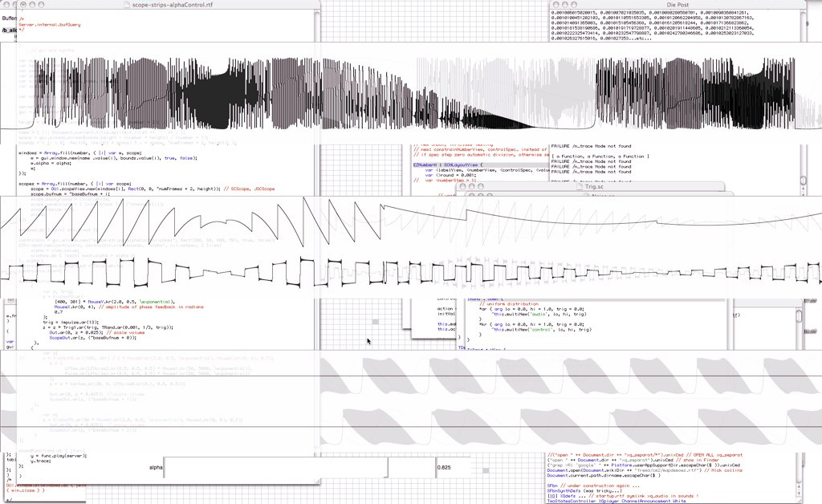Click the square-wave scope strip

tap(411, 272)
